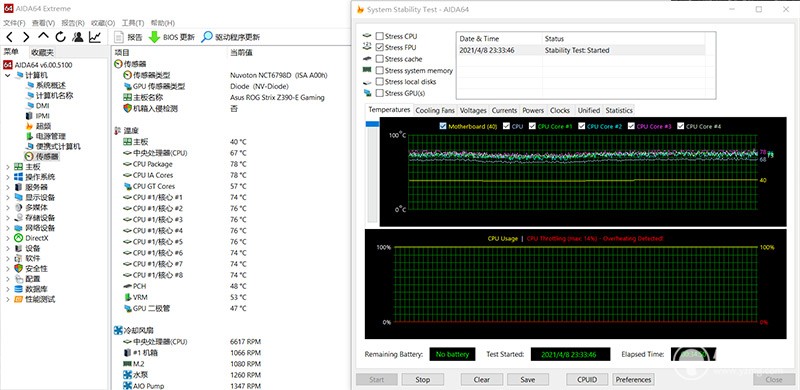Enable the Stress CPU checkbox

[x=379, y=36]
